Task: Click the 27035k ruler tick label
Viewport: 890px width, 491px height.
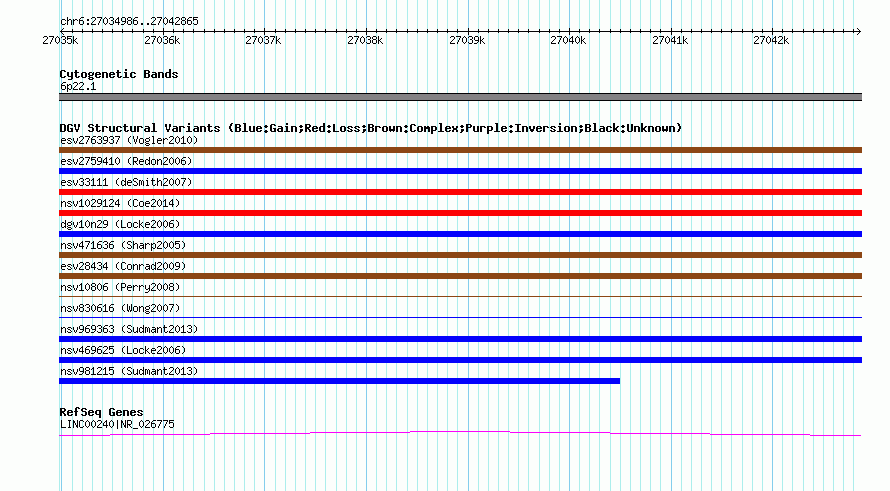Action: coord(60,40)
